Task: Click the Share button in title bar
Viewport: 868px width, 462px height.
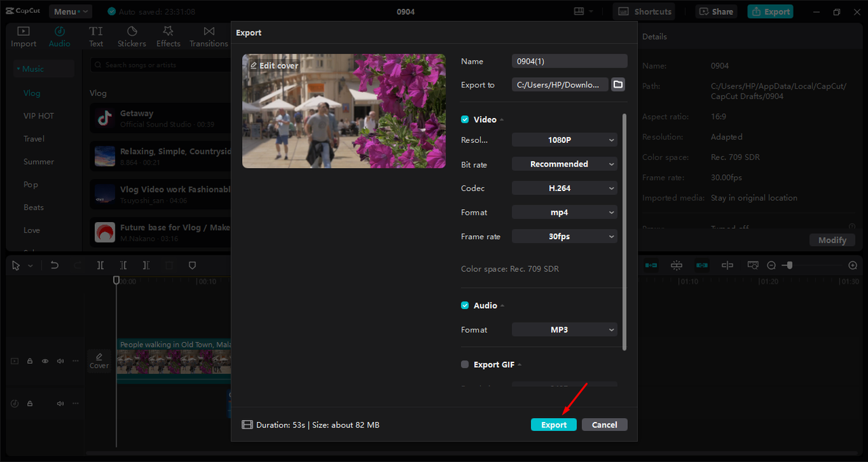Action: click(x=716, y=12)
